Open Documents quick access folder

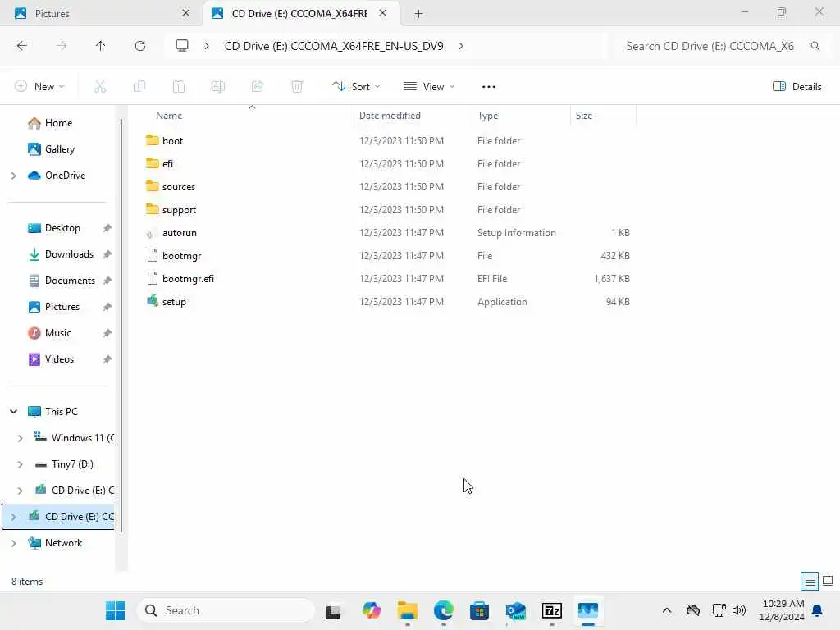click(x=62, y=281)
